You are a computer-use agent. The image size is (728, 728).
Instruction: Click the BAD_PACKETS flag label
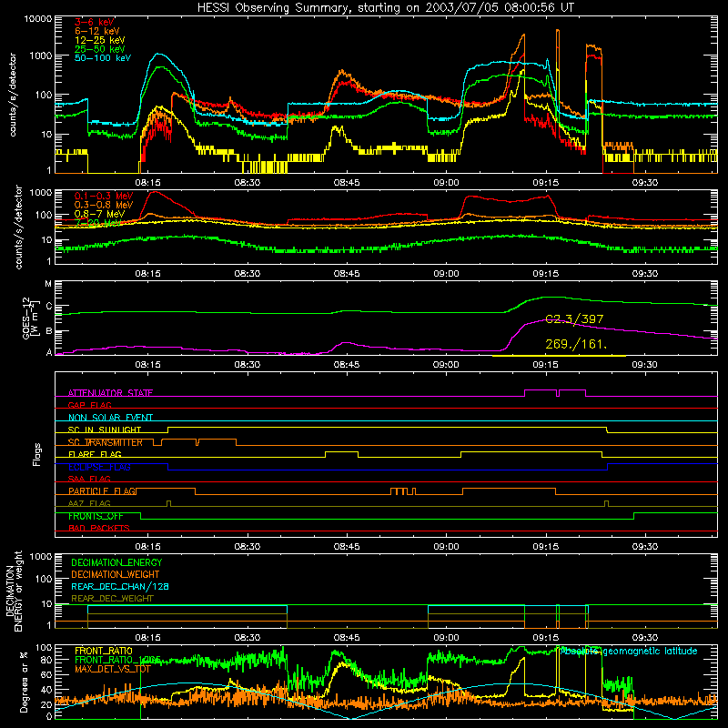click(x=99, y=528)
